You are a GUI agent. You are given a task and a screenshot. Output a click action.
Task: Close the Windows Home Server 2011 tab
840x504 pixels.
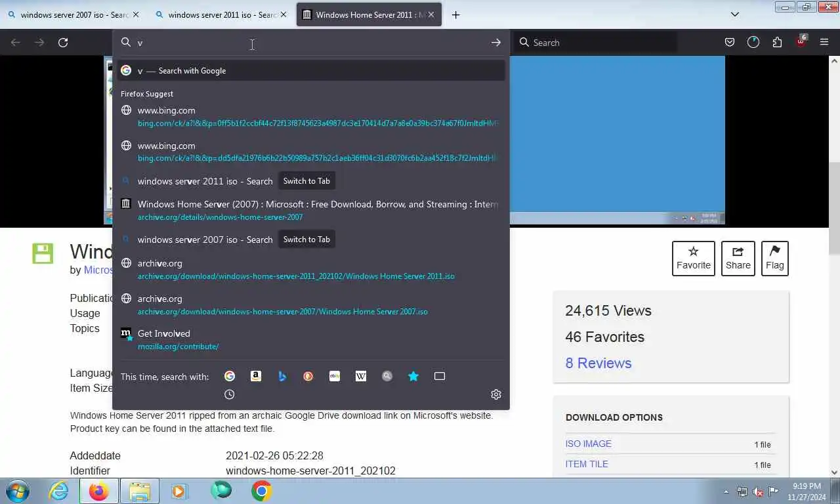[431, 14]
